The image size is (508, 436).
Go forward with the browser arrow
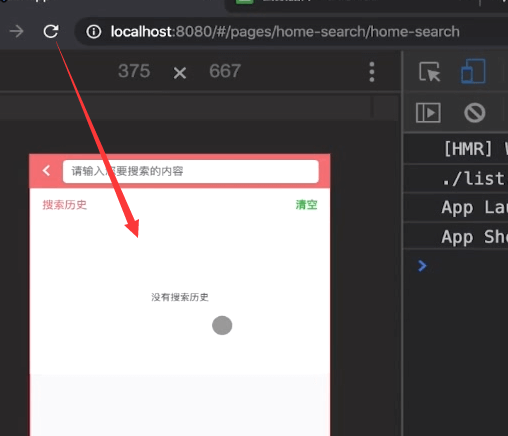click(x=16, y=32)
